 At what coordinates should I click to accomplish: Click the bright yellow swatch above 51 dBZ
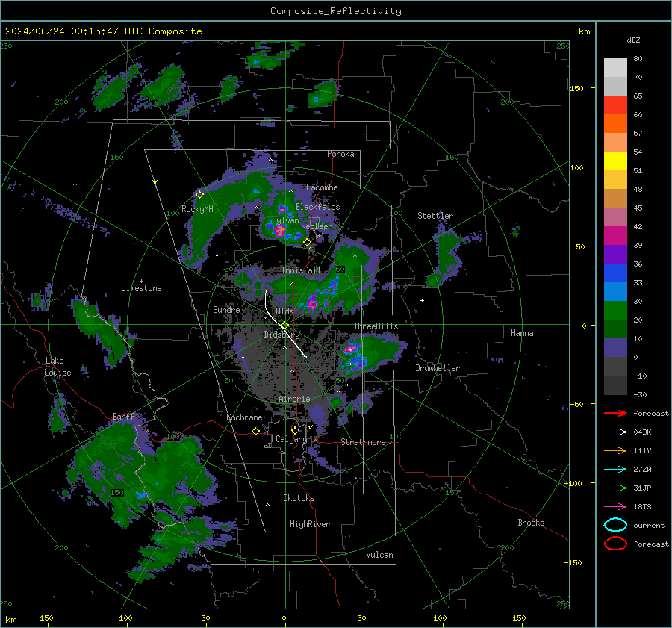[x=615, y=161]
